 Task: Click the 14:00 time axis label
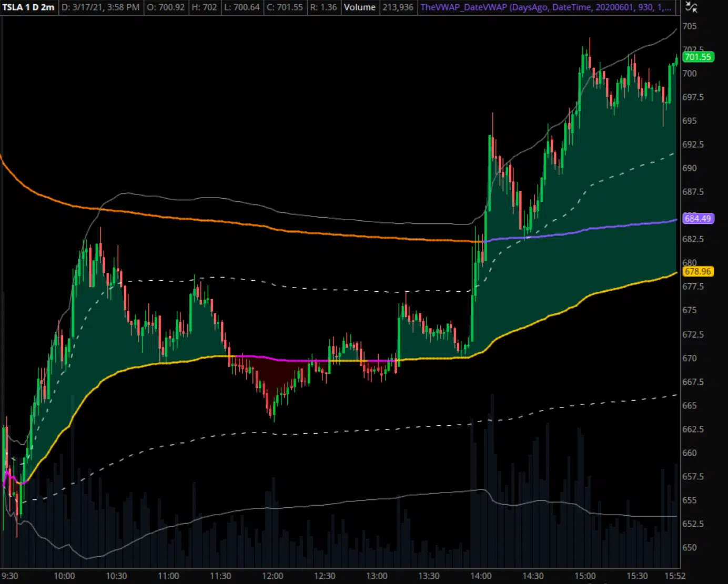click(481, 576)
